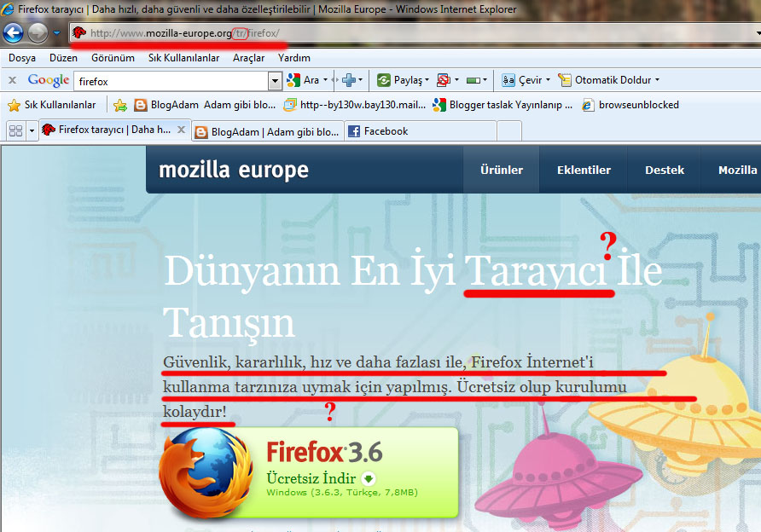Click the Google toolbar search box containing firefox

click(171, 81)
